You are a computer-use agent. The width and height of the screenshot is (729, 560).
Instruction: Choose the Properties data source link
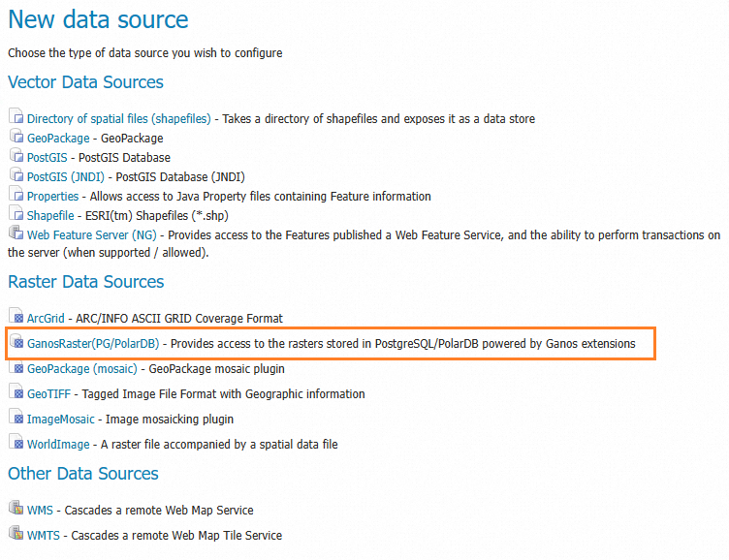coord(52,197)
